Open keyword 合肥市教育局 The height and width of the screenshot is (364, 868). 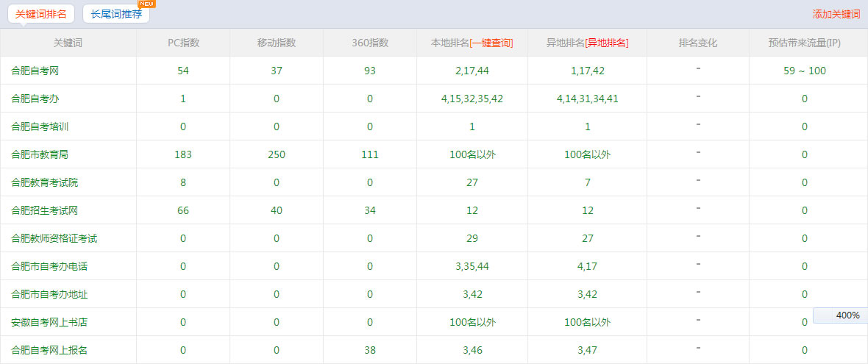(40, 154)
